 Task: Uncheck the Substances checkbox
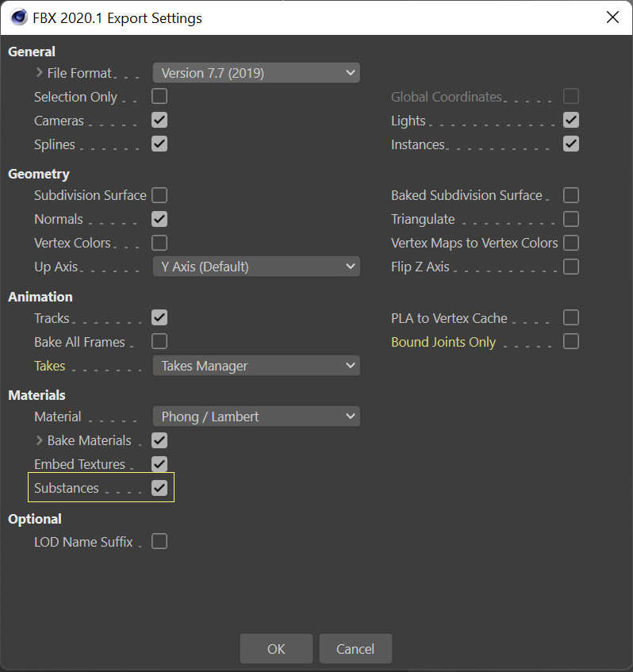click(x=159, y=488)
